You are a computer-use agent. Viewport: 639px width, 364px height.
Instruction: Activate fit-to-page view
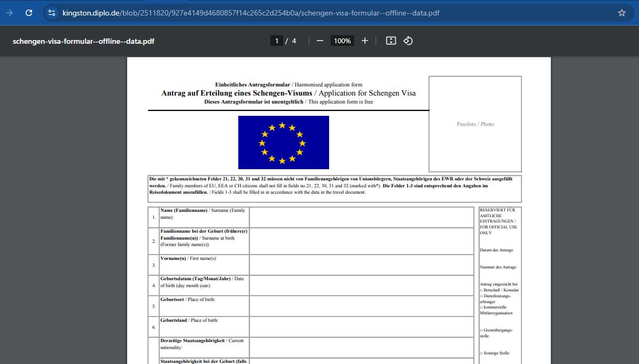[x=391, y=40]
